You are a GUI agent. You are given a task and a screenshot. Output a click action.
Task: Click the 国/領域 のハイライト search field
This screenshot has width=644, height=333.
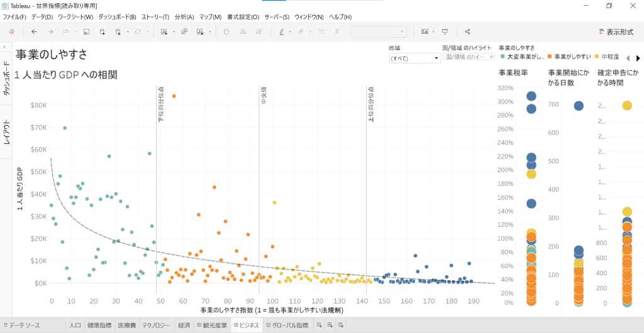(x=469, y=57)
